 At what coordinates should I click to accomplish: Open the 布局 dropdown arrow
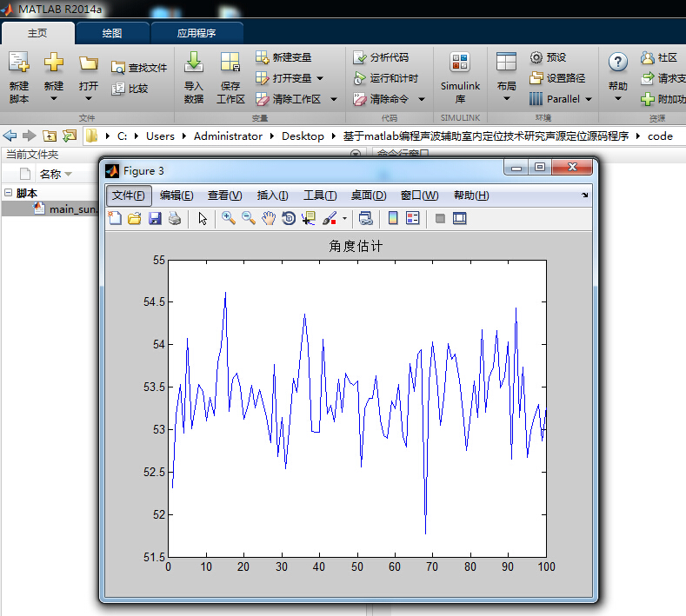pyautogui.click(x=507, y=99)
